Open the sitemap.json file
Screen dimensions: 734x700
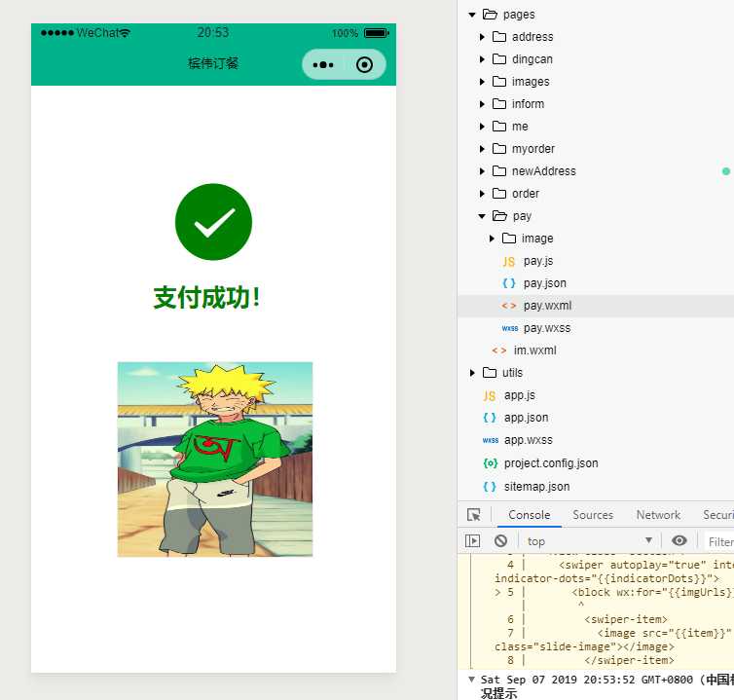tap(536, 487)
